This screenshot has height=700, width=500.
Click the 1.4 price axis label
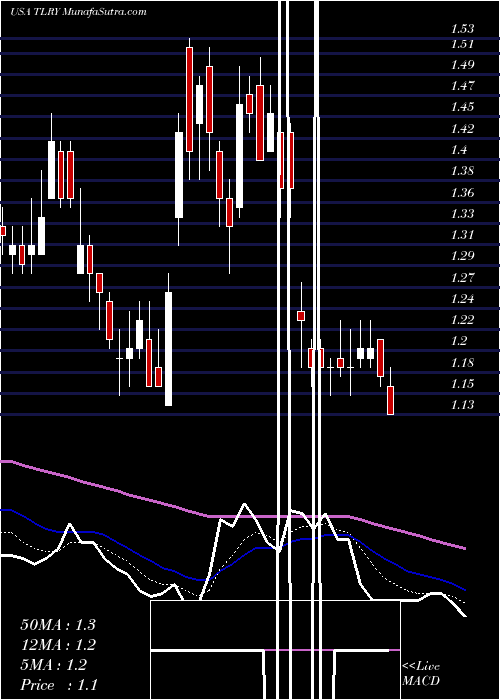(x=459, y=150)
